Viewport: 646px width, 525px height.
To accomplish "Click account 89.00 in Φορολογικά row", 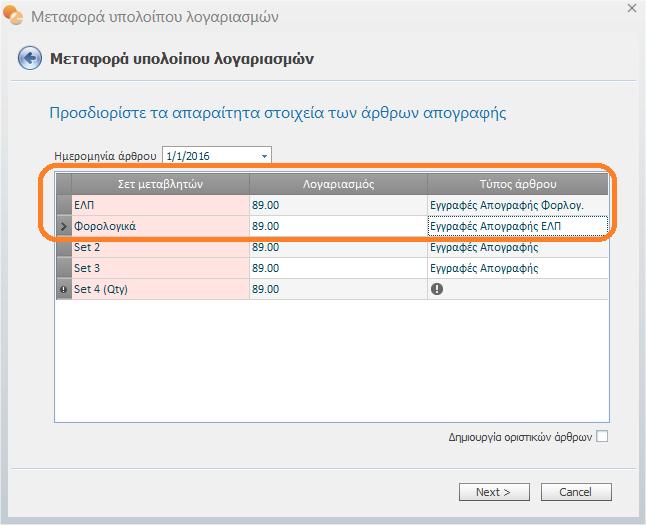I will click(x=338, y=226).
